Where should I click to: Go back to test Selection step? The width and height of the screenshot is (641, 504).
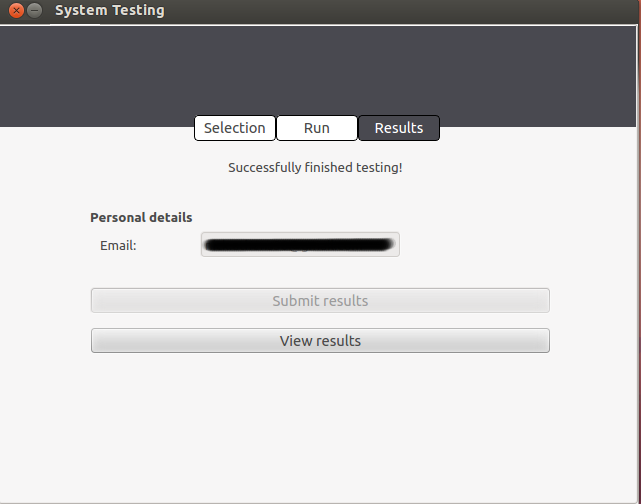click(x=235, y=128)
